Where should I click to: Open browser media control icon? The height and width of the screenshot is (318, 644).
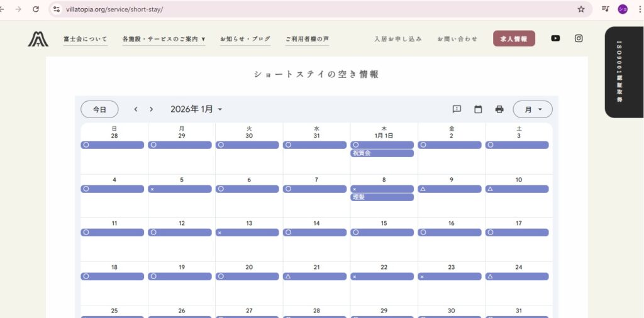[x=605, y=9]
